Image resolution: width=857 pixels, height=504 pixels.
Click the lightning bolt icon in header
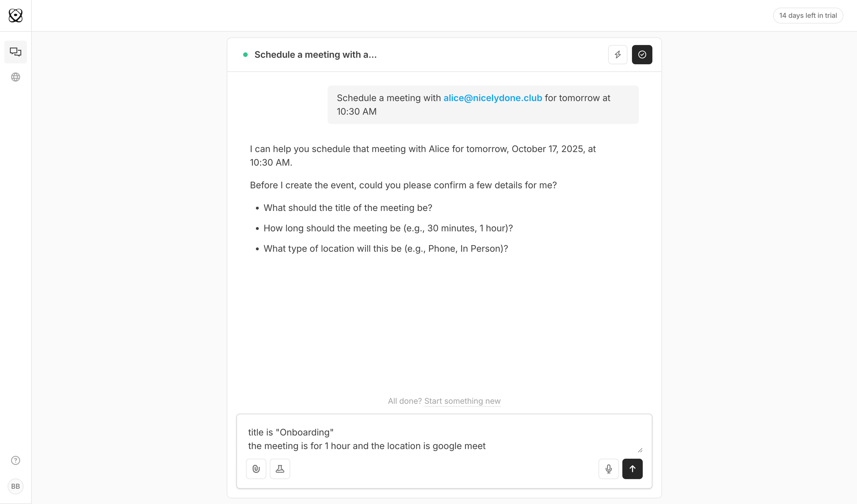click(618, 55)
